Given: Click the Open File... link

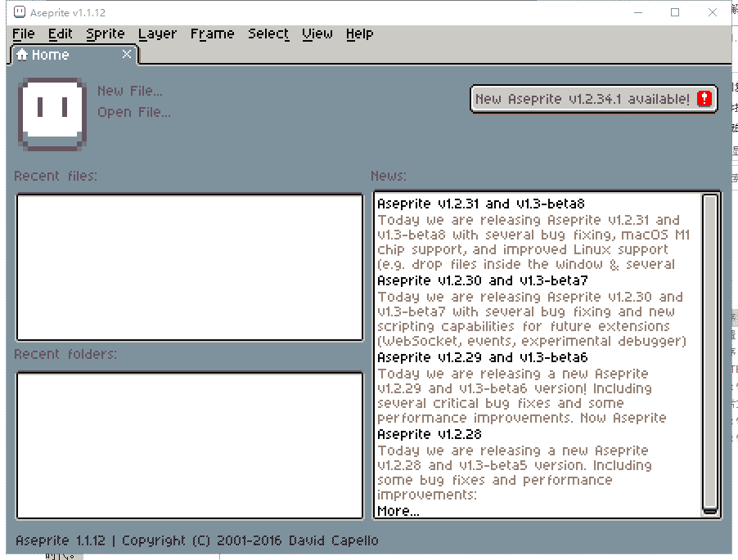Looking at the screenshot, I should (134, 112).
